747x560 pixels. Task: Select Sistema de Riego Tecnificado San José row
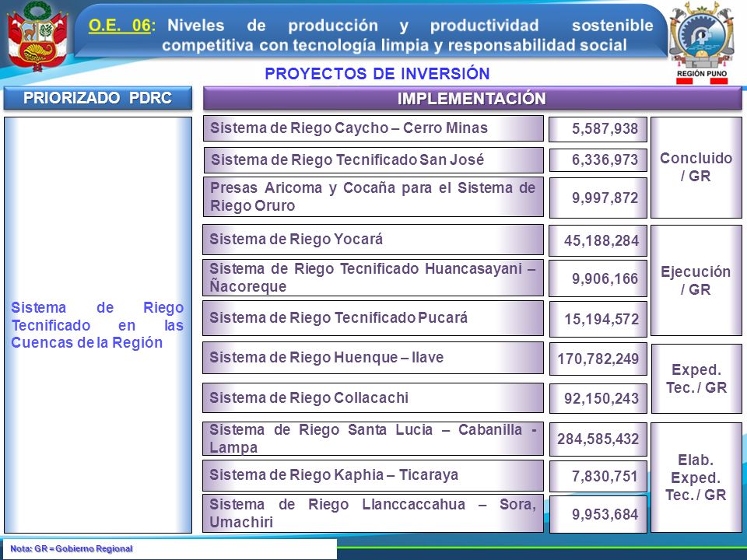point(373,159)
